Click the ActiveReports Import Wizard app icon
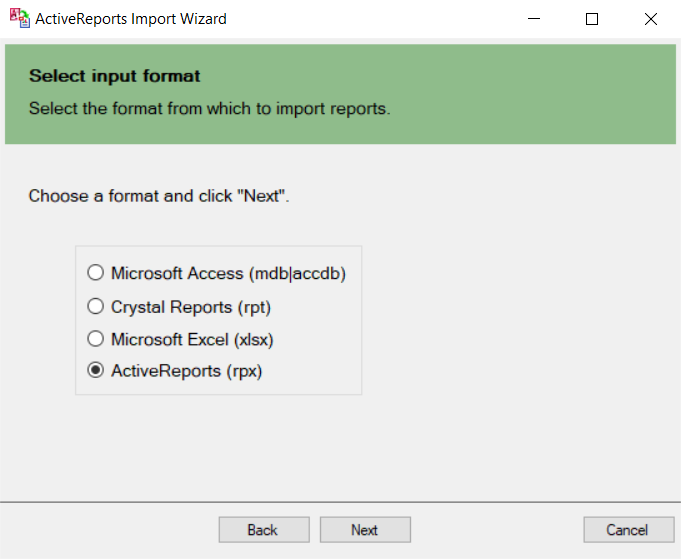Screen dimensions: 681x559 coord(20,18)
